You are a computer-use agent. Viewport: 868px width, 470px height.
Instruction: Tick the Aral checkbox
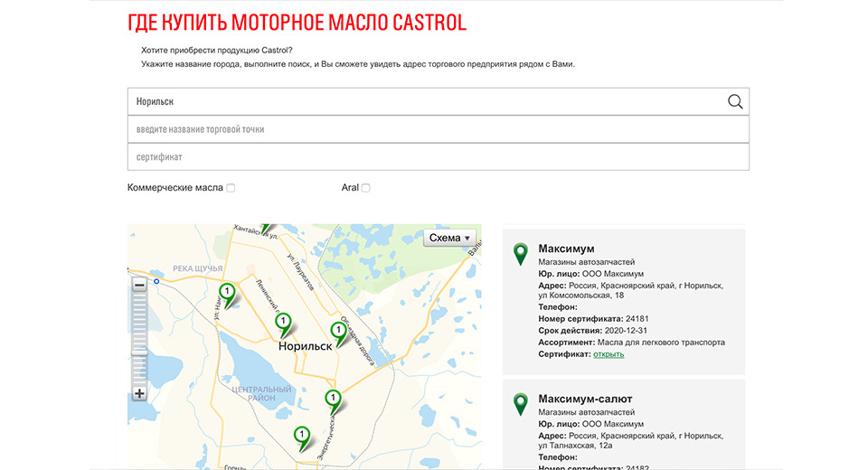(x=365, y=188)
